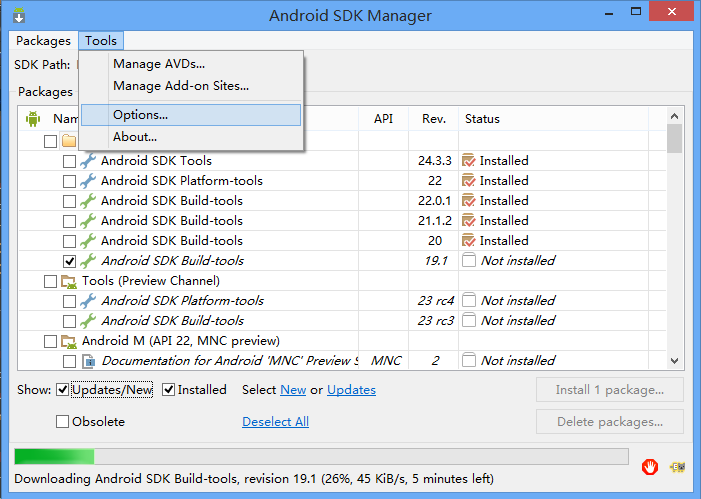Click the SDK Manager app icon in title bar
Viewport: 701px width, 499px height.
click(x=19, y=15)
